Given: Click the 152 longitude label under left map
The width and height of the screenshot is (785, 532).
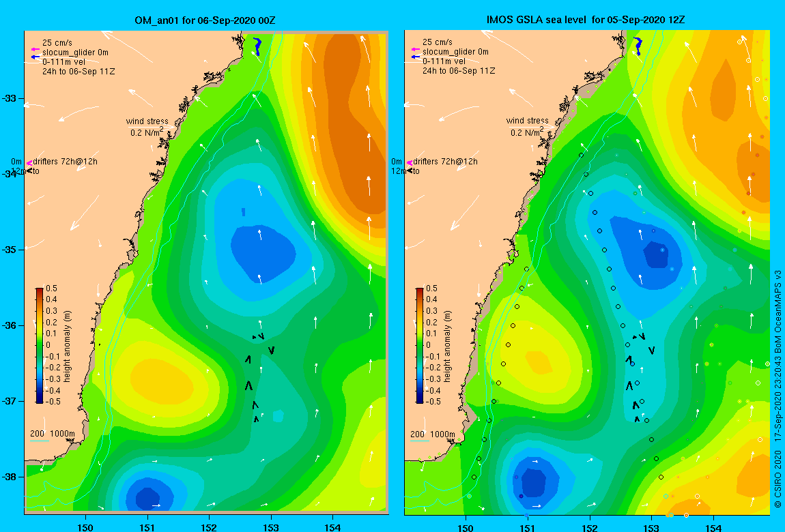Looking at the screenshot, I should pyautogui.click(x=210, y=527).
